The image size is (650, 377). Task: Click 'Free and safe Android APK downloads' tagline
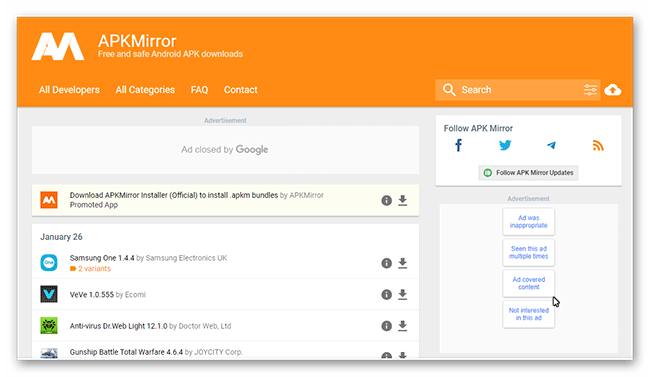pos(170,54)
